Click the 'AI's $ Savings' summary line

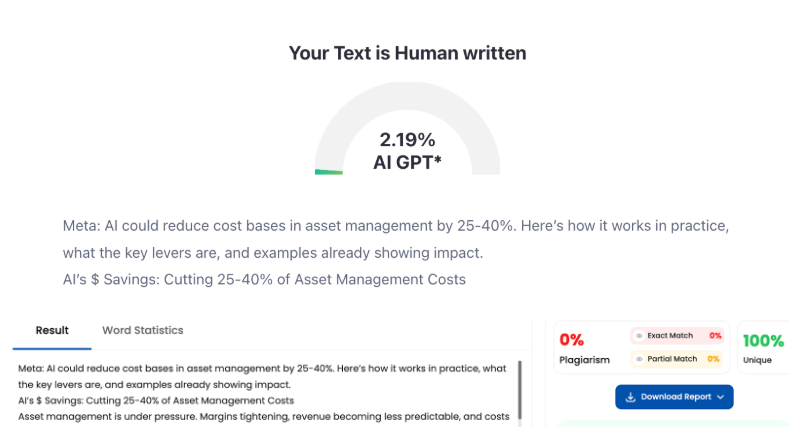(264, 279)
